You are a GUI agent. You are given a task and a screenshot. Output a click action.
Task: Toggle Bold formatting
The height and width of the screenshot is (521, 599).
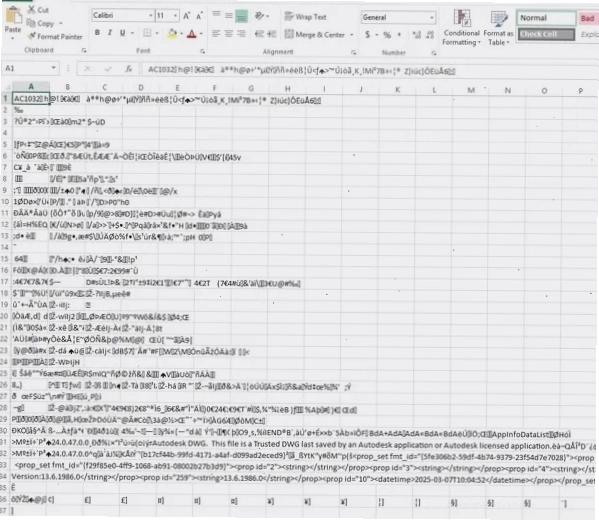click(97, 33)
